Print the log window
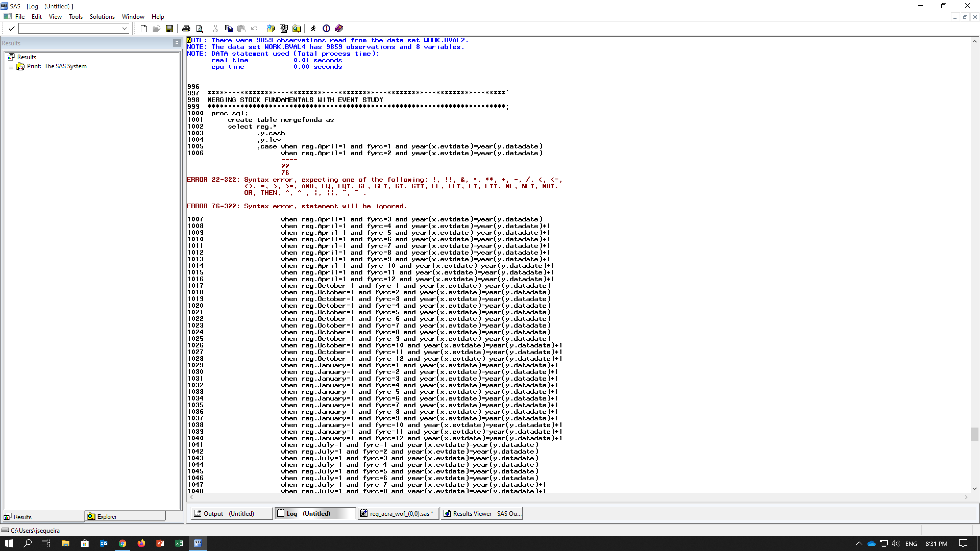This screenshot has height=551, width=980. coord(186,28)
